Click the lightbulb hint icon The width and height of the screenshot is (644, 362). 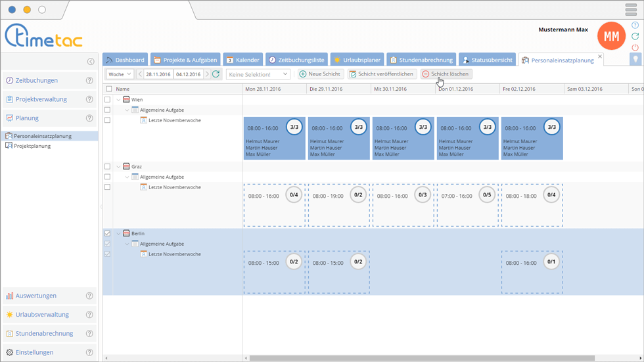635,59
